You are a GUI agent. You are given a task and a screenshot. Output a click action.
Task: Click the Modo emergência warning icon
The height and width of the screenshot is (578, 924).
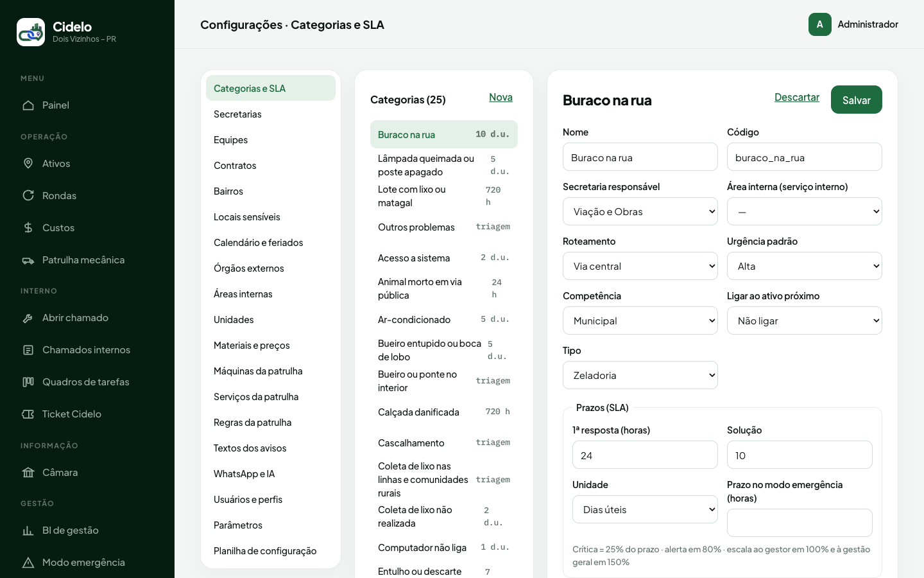coord(28,563)
